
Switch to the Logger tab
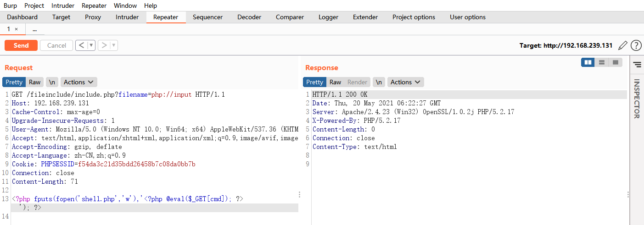pyautogui.click(x=329, y=17)
